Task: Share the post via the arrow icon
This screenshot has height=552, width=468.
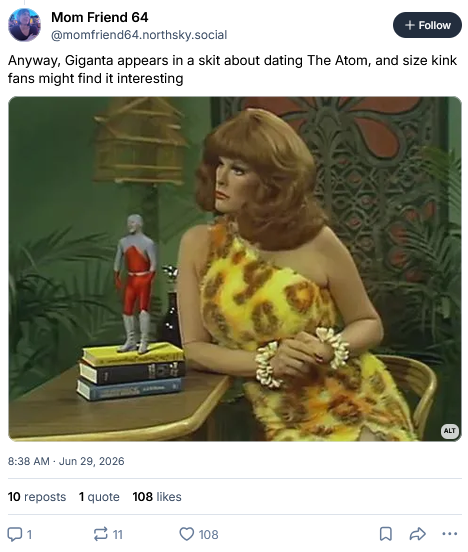Action: [x=418, y=534]
